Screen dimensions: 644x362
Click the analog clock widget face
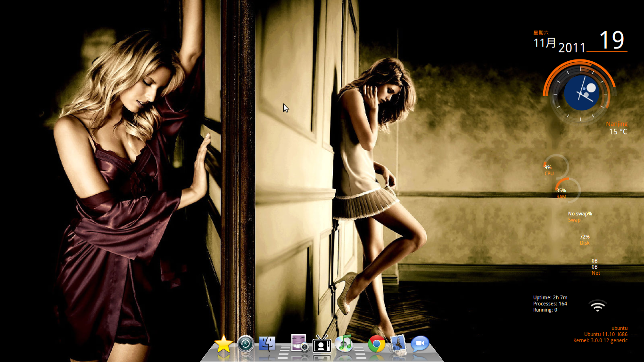pyautogui.click(x=582, y=92)
